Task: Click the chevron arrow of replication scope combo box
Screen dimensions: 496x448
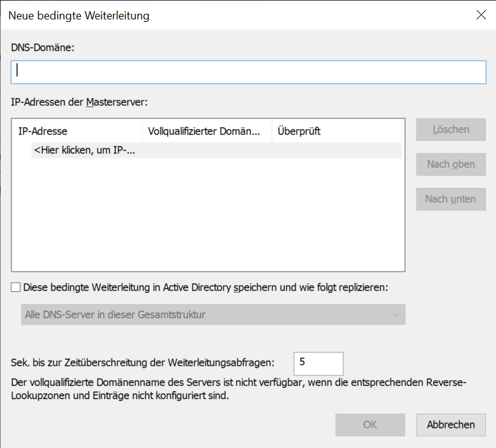Action: [x=396, y=315]
